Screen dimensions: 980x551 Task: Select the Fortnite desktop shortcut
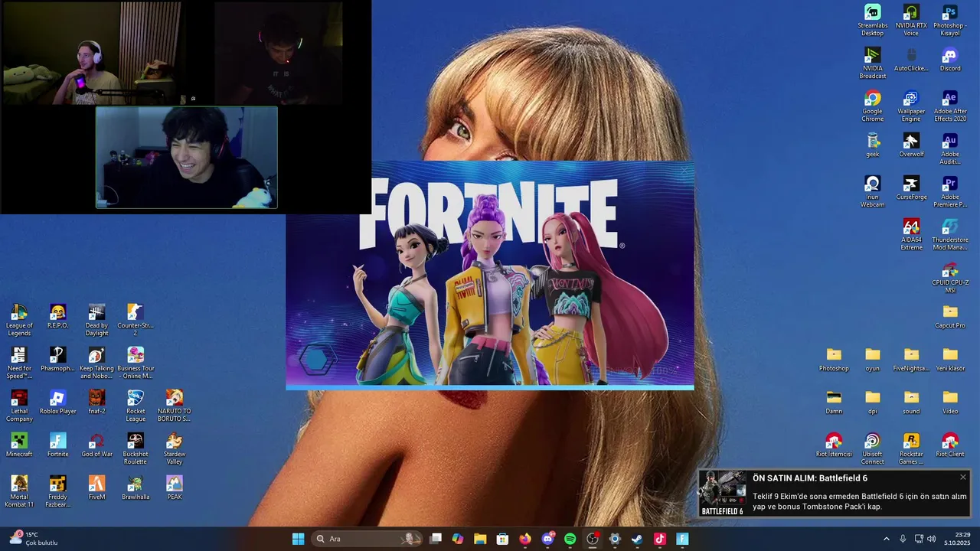click(x=57, y=445)
